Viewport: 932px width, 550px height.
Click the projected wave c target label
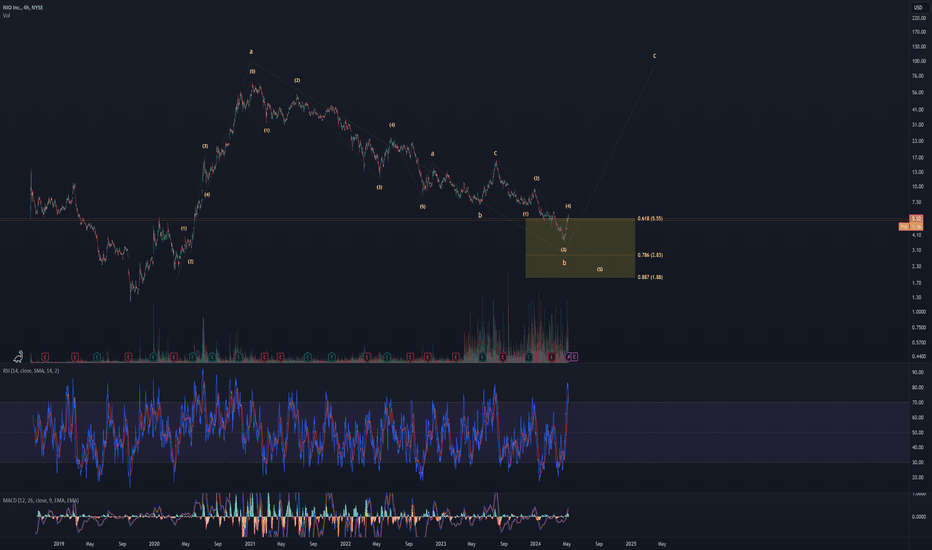654,56
